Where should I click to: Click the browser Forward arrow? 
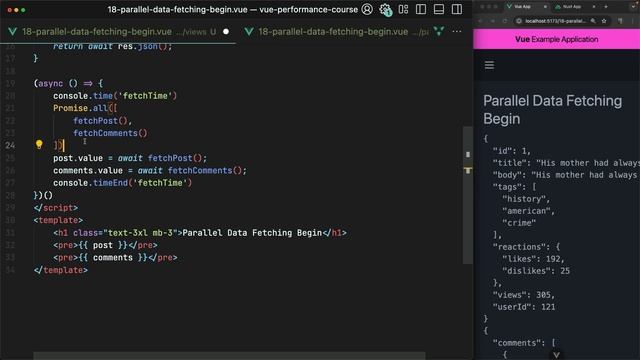tap(493, 21)
